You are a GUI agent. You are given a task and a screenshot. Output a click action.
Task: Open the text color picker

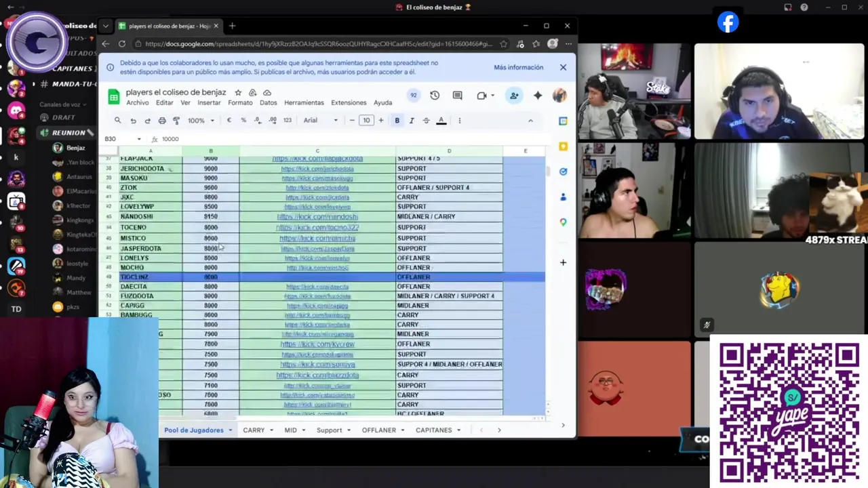click(x=441, y=121)
